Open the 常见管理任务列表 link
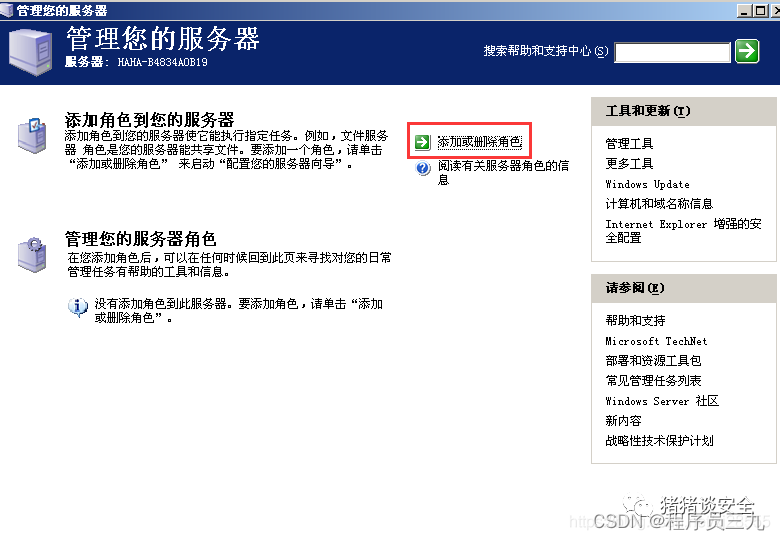Viewport: 780px width, 540px height. 653,381
